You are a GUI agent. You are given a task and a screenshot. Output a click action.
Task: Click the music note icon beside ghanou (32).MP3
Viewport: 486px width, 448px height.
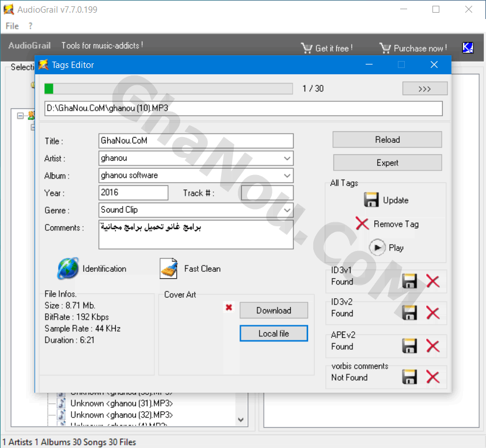pyautogui.click(x=62, y=415)
